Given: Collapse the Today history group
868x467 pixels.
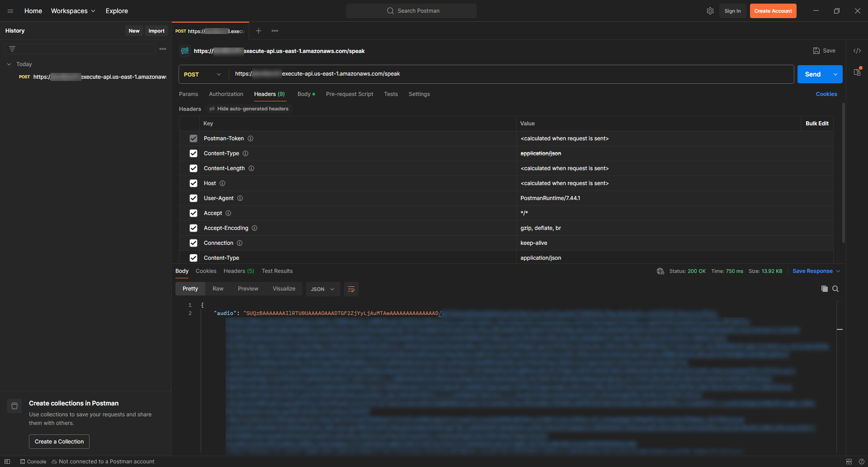Looking at the screenshot, I should (9, 64).
